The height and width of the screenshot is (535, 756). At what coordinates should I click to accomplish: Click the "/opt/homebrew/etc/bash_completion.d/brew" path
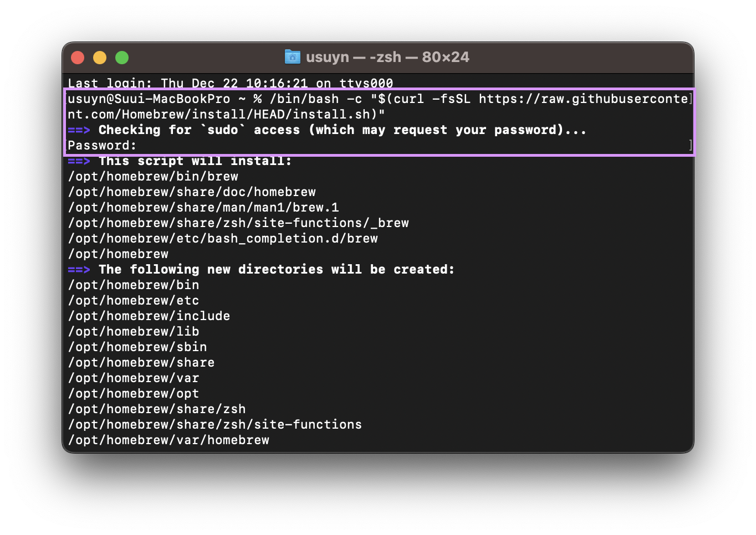pos(223,239)
